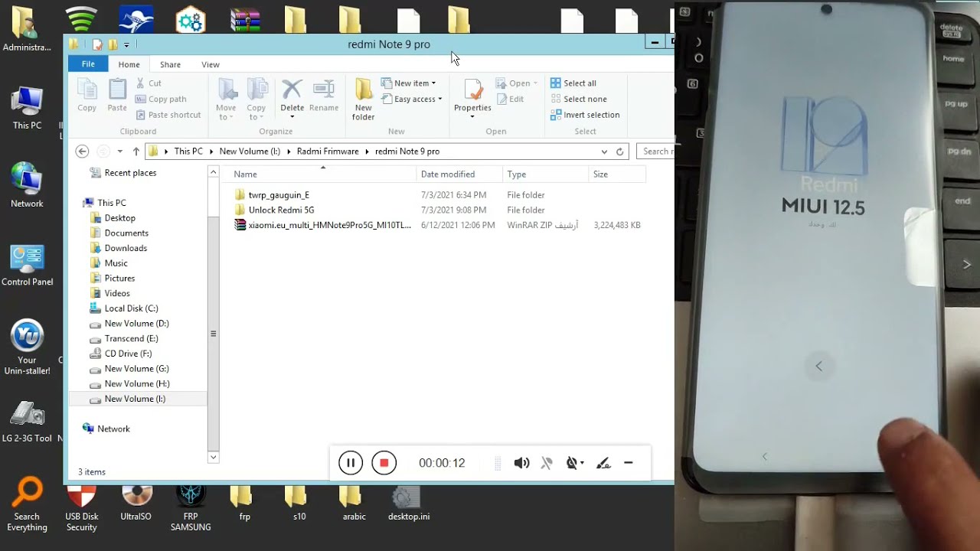Click the Copy ribbon button
This screenshot has height=551, width=980.
point(87,96)
